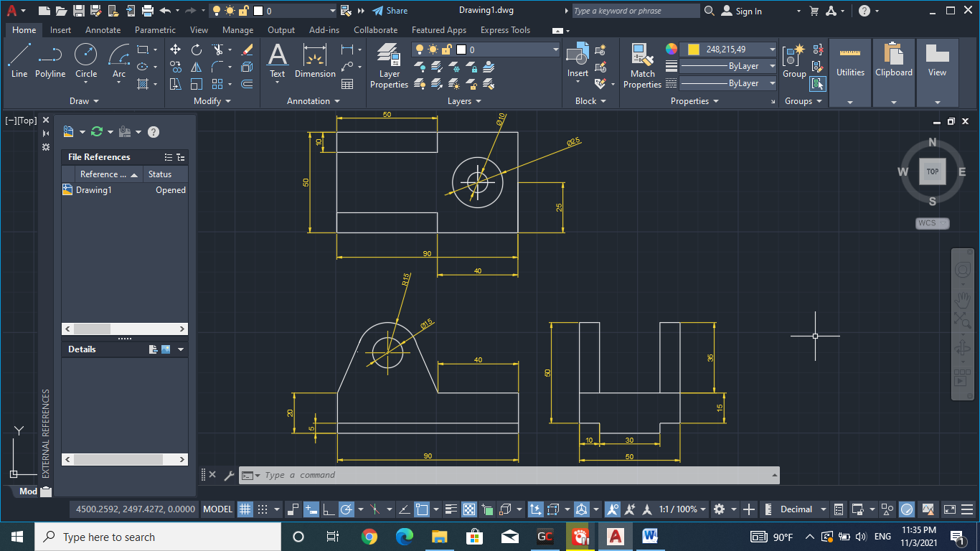
Task: Click the yellow object color swatch
Action: pos(693,50)
